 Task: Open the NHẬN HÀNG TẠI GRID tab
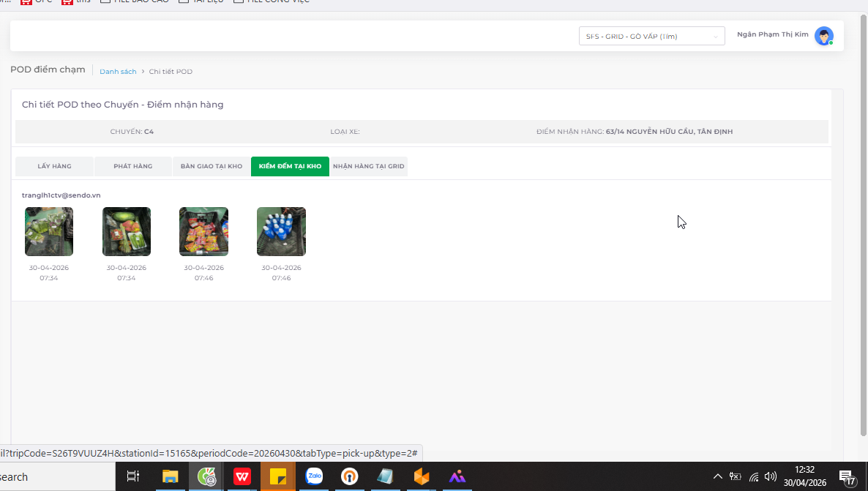click(369, 166)
